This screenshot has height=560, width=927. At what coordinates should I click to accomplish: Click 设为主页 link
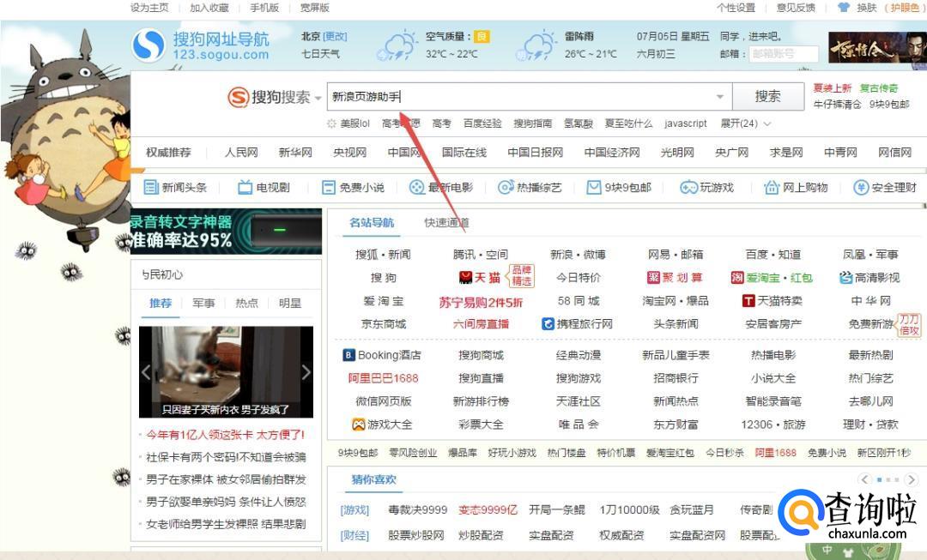(149, 8)
